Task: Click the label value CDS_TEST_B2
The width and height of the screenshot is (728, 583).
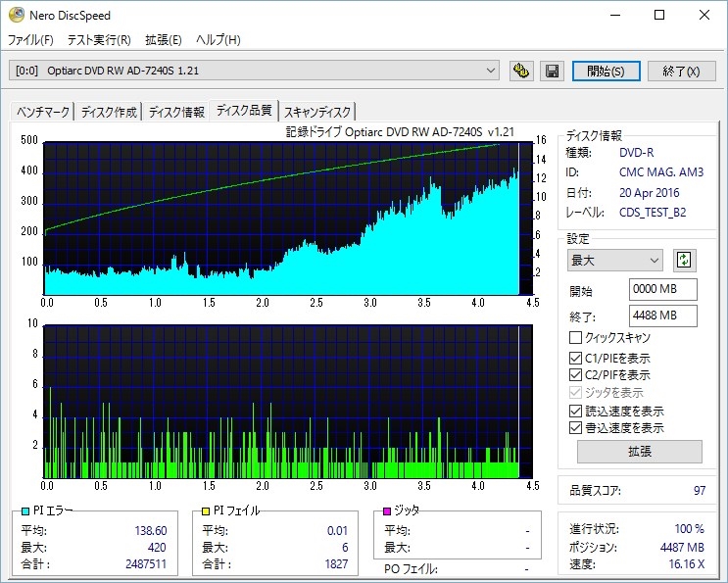Action: tap(653, 213)
